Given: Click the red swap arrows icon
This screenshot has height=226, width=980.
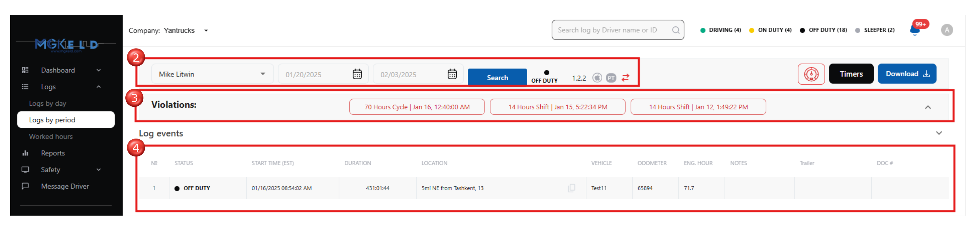Looking at the screenshot, I should [x=625, y=78].
